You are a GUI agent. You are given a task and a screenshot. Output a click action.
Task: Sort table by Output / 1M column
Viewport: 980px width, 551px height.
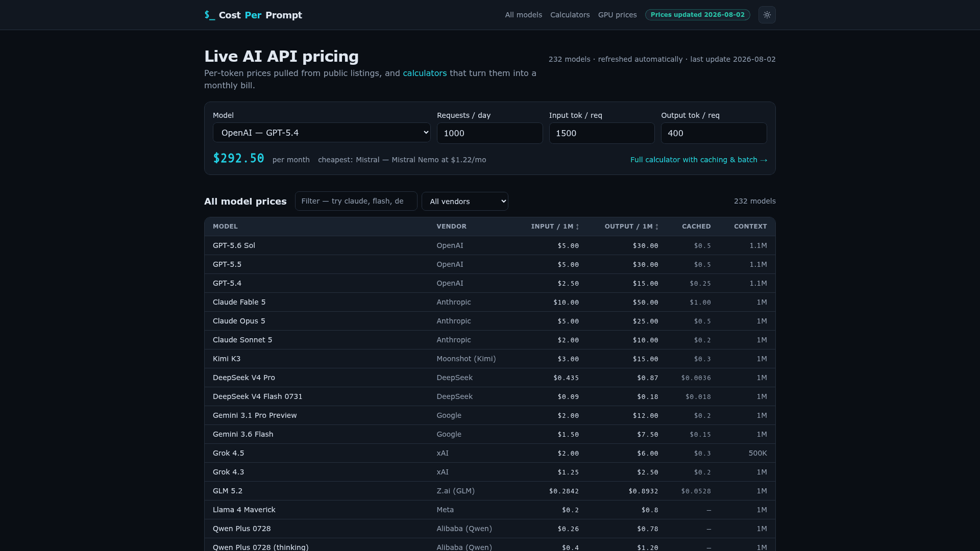(631, 227)
